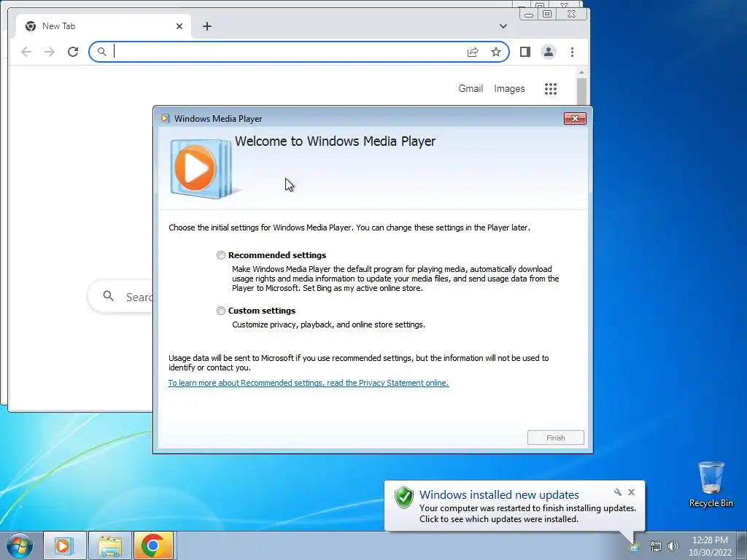Click the Media Player title bar icon
The width and height of the screenshot is (747, 560).
165,119
